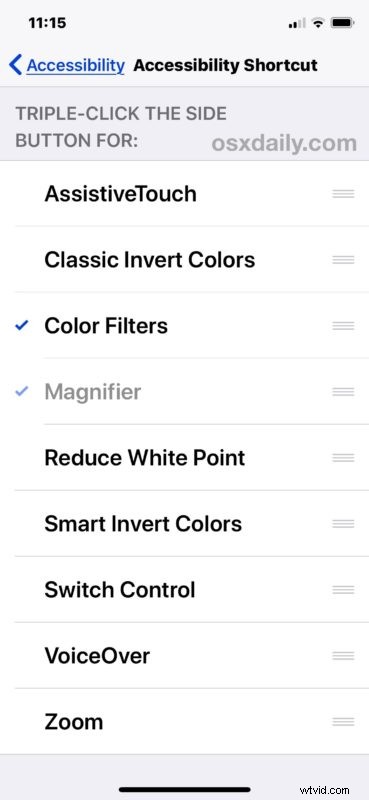The image size is (369, 800).
Task: Tap the reorder handle beside Zoom
Action: pyautogui.click(x=343, y=721)
